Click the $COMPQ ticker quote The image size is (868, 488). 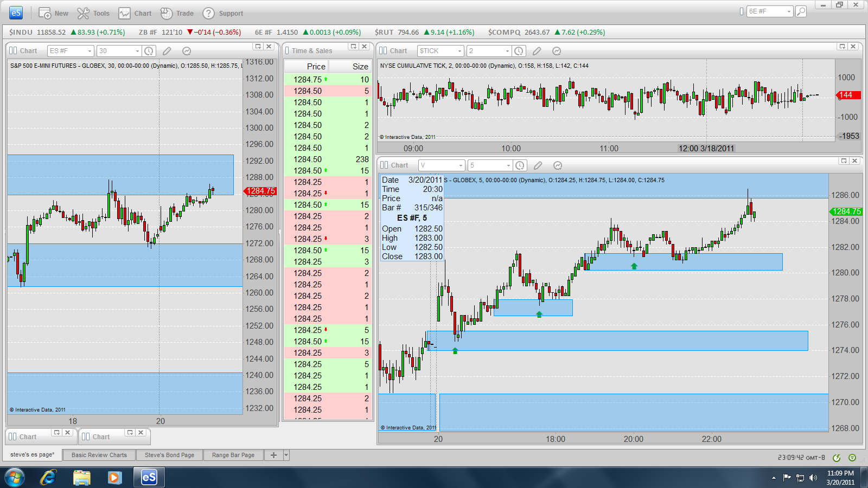546,33
